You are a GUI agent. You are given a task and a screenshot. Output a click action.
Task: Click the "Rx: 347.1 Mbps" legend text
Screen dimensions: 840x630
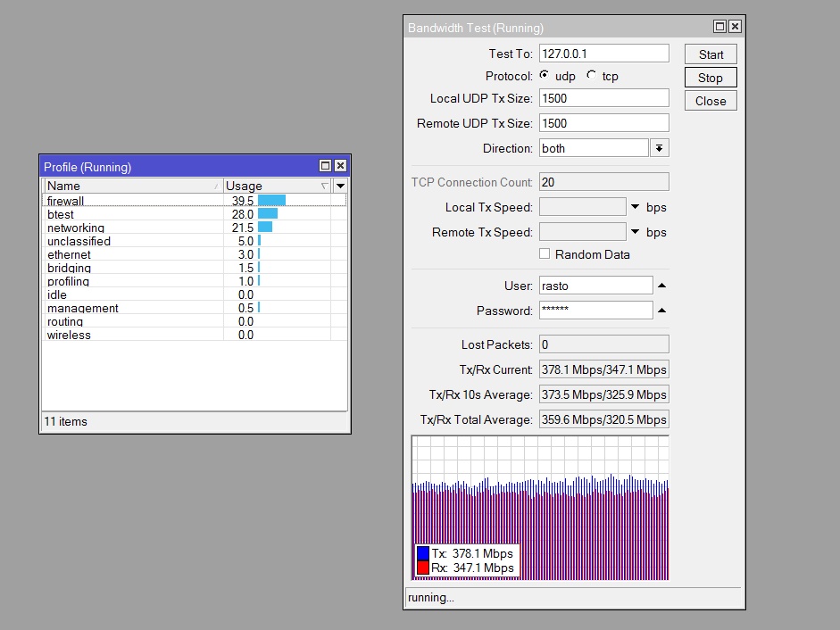point(472,568)
